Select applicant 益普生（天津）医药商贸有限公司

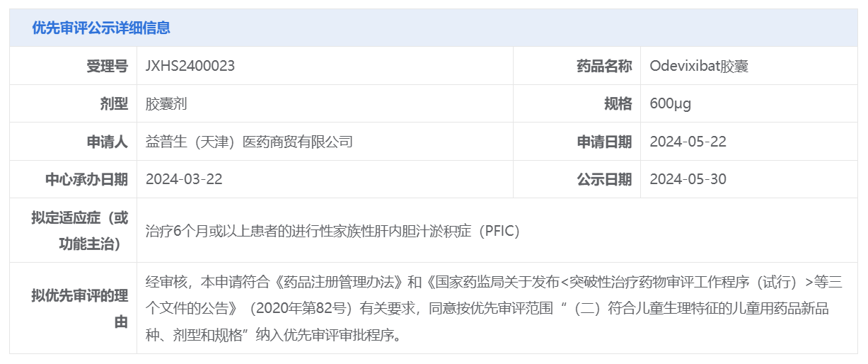(249, 142)
